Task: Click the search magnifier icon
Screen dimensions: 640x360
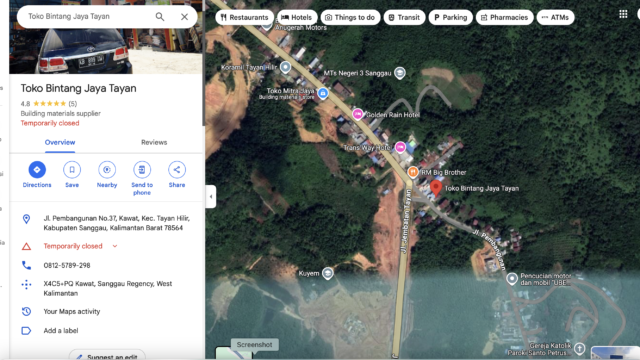Action: 160,17
